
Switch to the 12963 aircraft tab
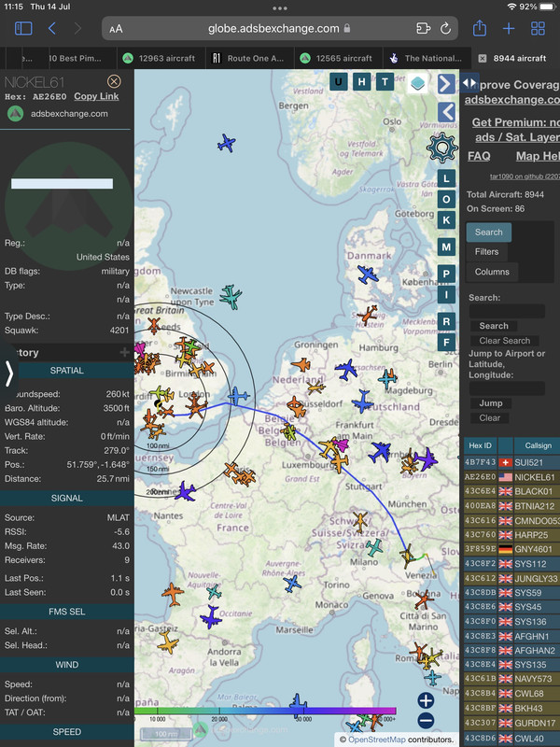click(161, 58)
